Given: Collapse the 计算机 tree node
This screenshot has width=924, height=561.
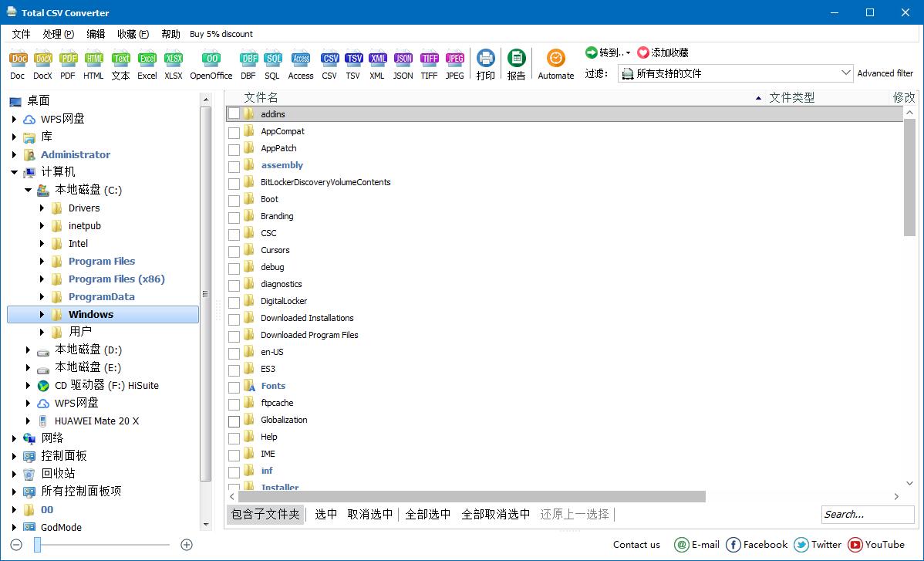Looking at the screenshot, I should 14,173.
